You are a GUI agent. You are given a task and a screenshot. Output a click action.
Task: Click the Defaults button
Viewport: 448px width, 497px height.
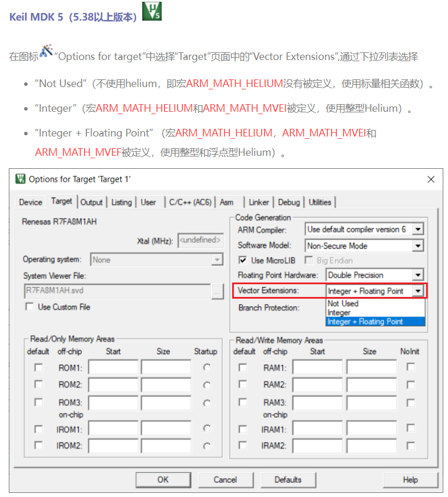click(288, 479)
